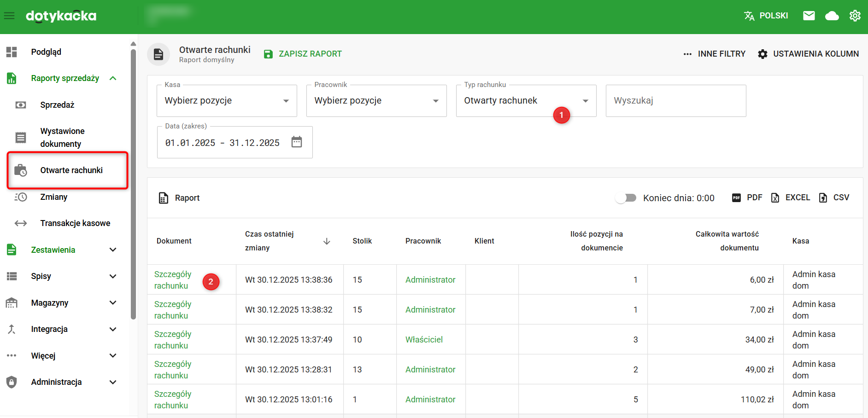Open the hamburger menu icon
The image size is (868, 418).
pos(9,16)
